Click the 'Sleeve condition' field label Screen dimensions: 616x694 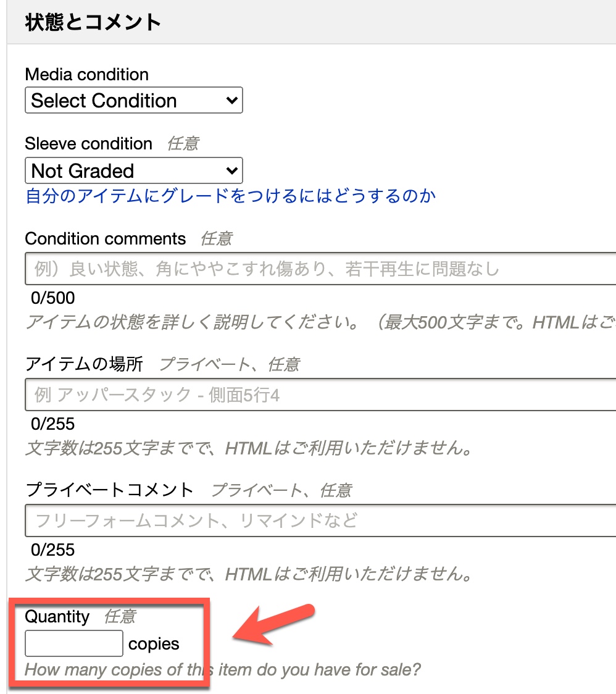point(88,144)
